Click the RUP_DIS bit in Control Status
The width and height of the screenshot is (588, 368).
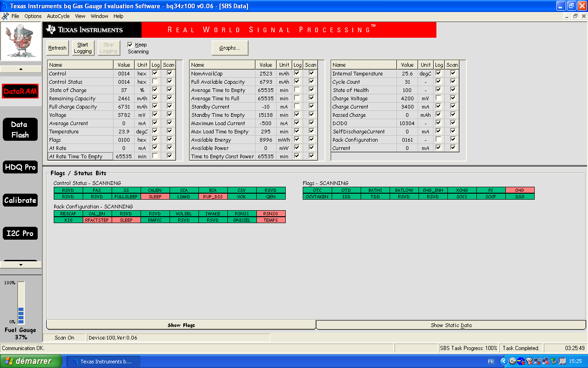(x=213, y=197)
